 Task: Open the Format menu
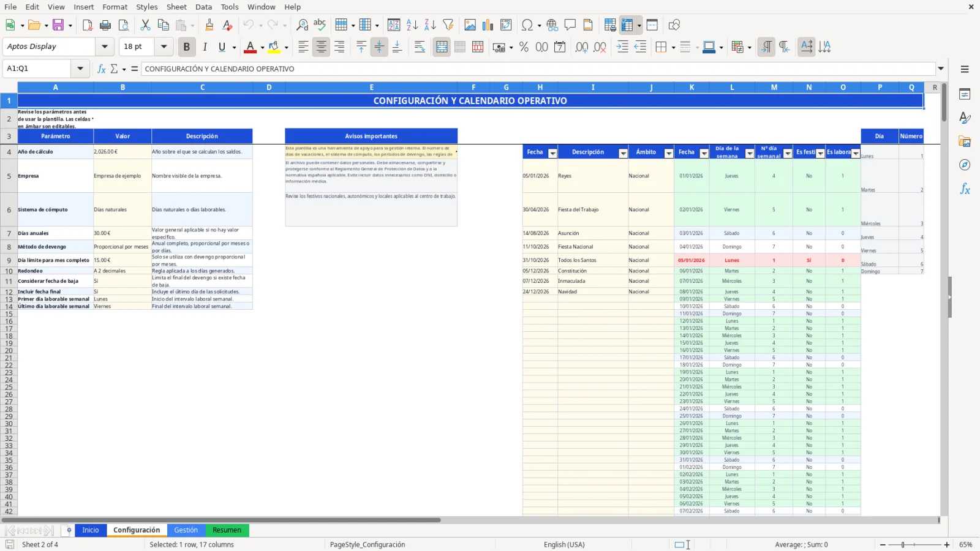click(115, 7)
